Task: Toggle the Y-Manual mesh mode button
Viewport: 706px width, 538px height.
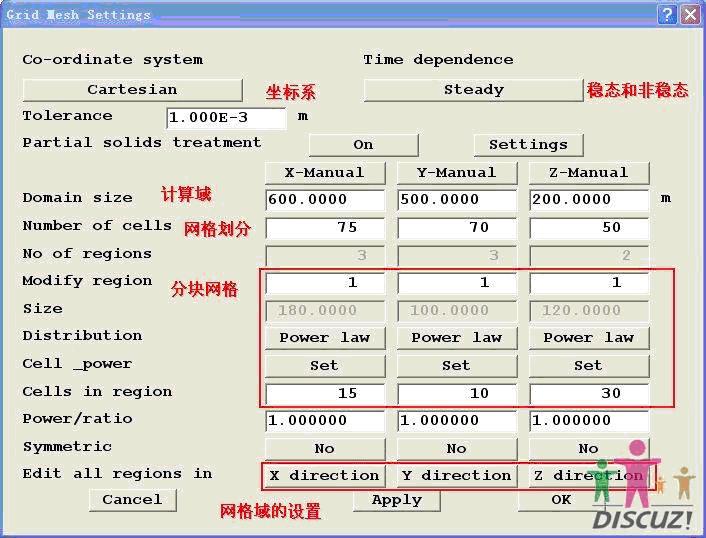Action: (456, 172)
